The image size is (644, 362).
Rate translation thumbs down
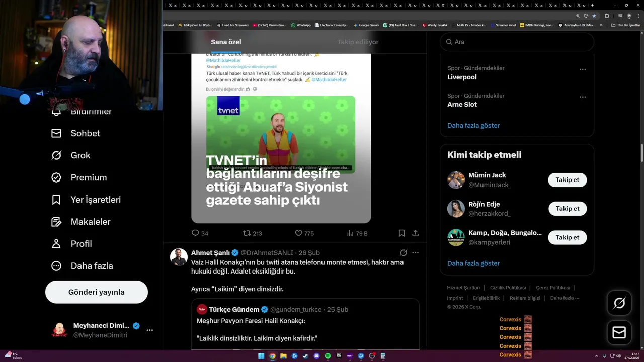coord(255,89)
